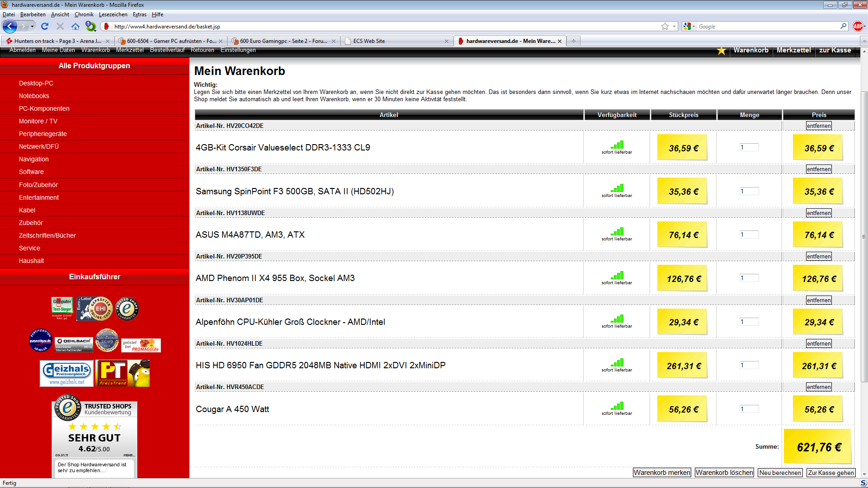Screen dimensions: 868x488
Task: Open the Geizhals Preisvergleich logo
Action: tap(66, 373)
